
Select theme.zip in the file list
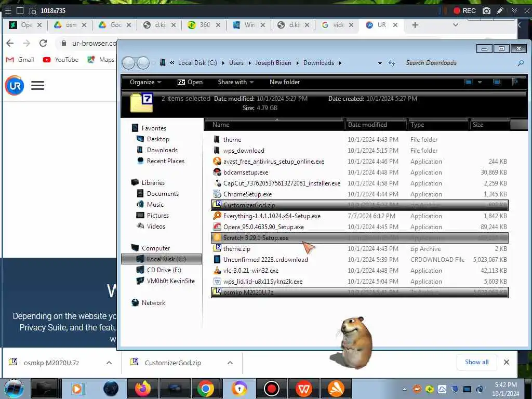236,249
